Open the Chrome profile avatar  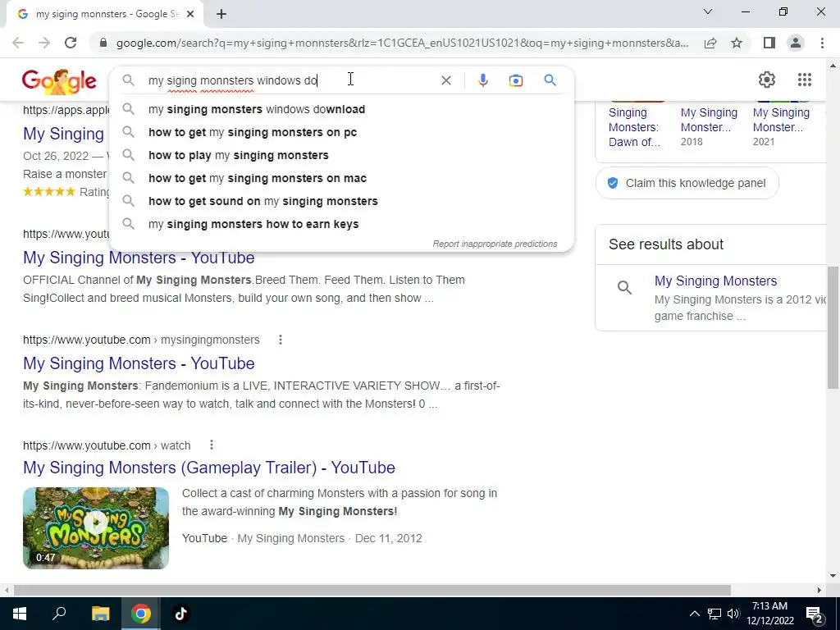[796, 43]
